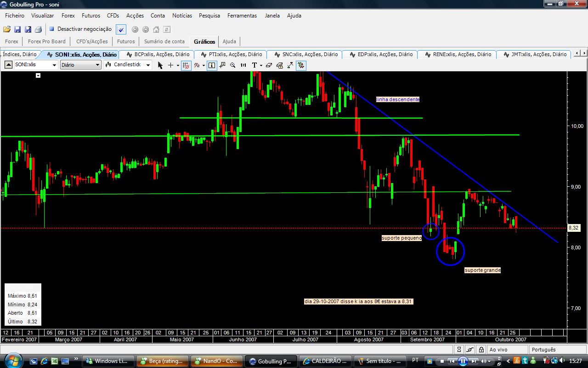The image size is (588, 368).
Task: Click the erase-all drawings icon
Action: tap(280, 65)
